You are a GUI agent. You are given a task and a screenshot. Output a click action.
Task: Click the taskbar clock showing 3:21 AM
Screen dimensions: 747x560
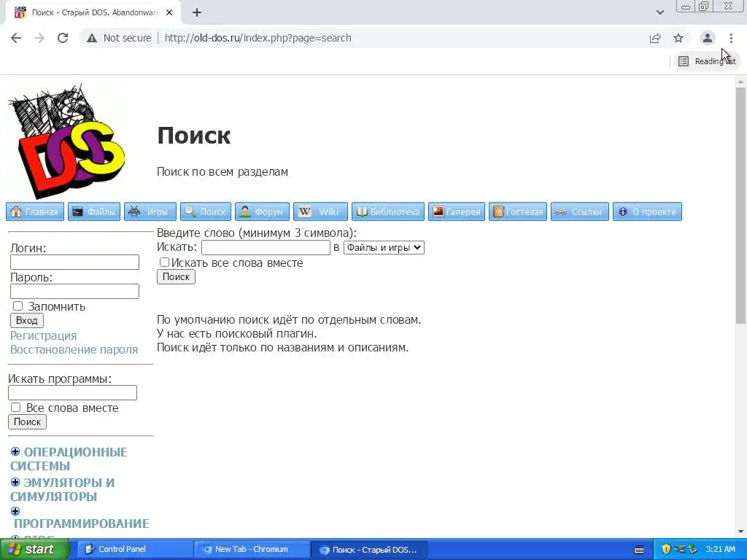click(721, 550)
